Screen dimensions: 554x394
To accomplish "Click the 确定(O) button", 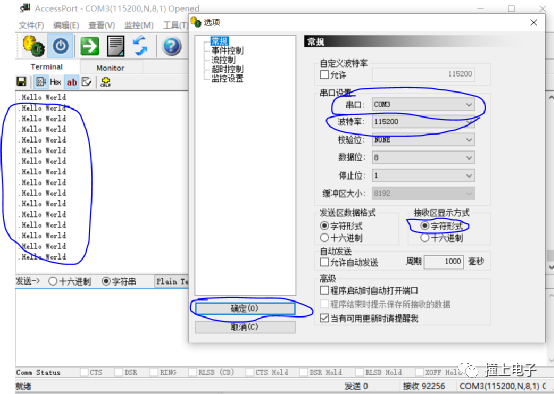I will [245, 308].
